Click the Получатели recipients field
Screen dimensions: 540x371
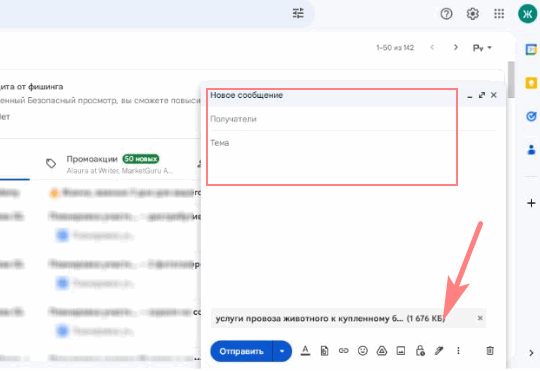[353, 119]
